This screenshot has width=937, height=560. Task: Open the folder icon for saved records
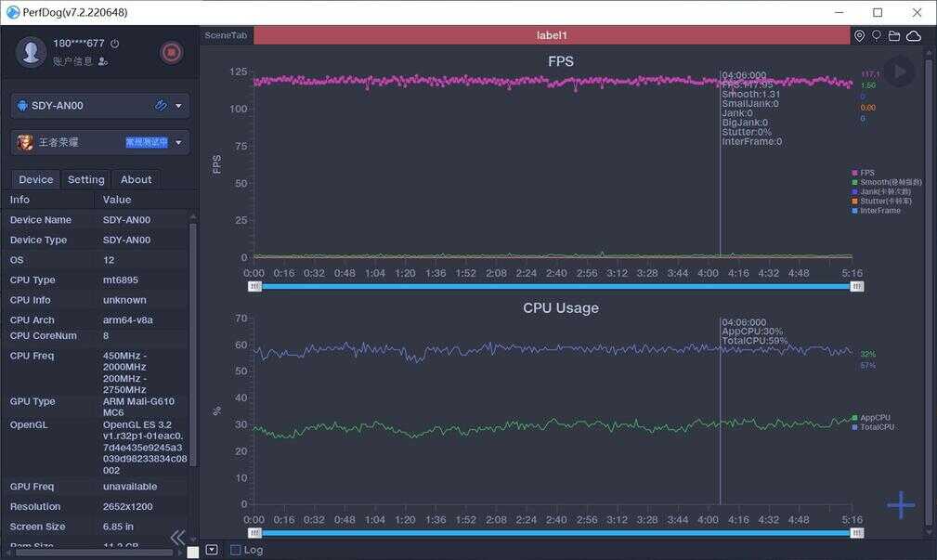(x=894, y=36)
